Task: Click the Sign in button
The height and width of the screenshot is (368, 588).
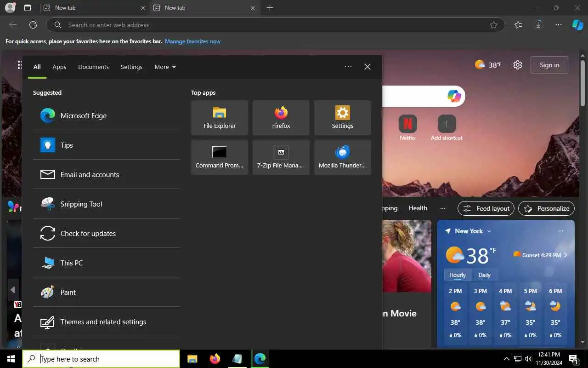Action: tap(549, 65)
